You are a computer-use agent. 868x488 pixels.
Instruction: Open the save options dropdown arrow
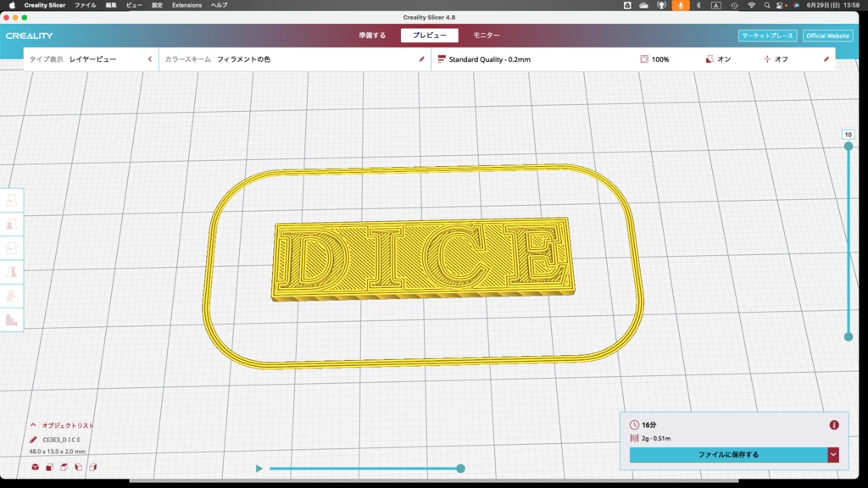(x=833, y=455)
